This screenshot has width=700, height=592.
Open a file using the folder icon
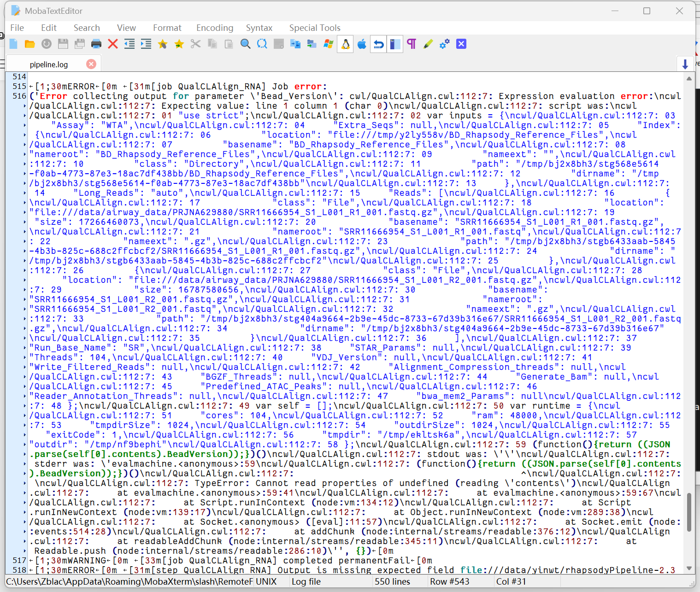pyautogui.click(x=30, y=44)
